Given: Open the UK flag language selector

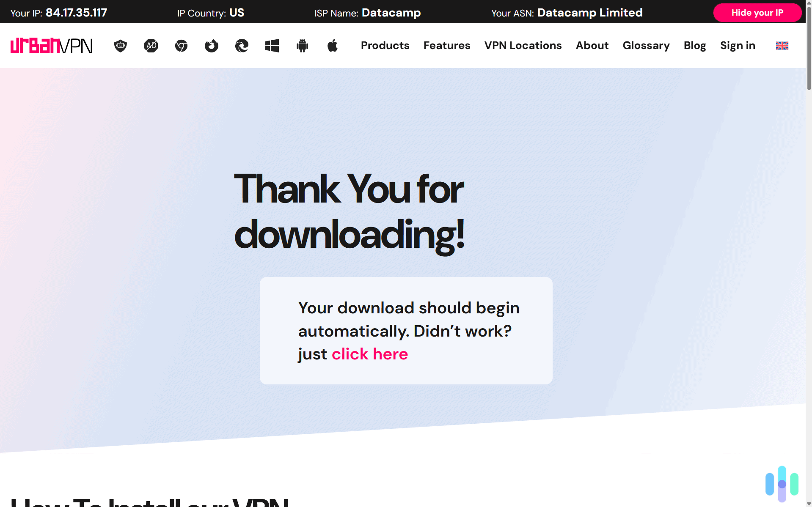Looking at the screenshot, I should click(x=782, y=46).
